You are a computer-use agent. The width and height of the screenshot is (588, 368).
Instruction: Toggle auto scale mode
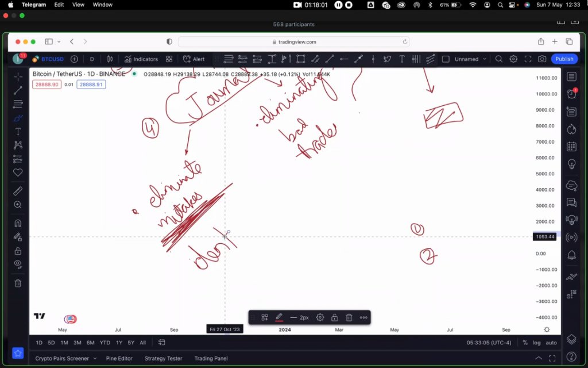click(x=551, y=343)
